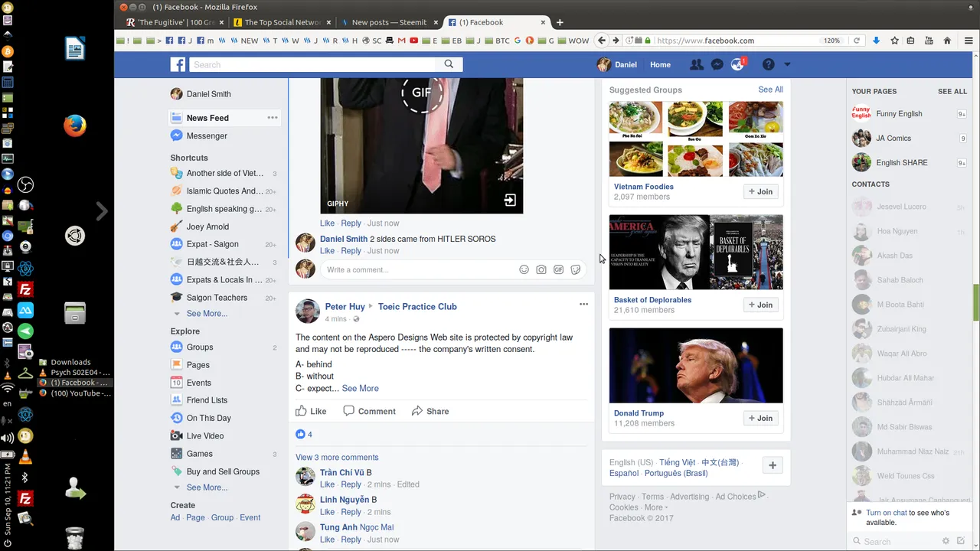Click the plus button for more languages
This screenshot has width=980, height=551.
(x=773, y=465)
